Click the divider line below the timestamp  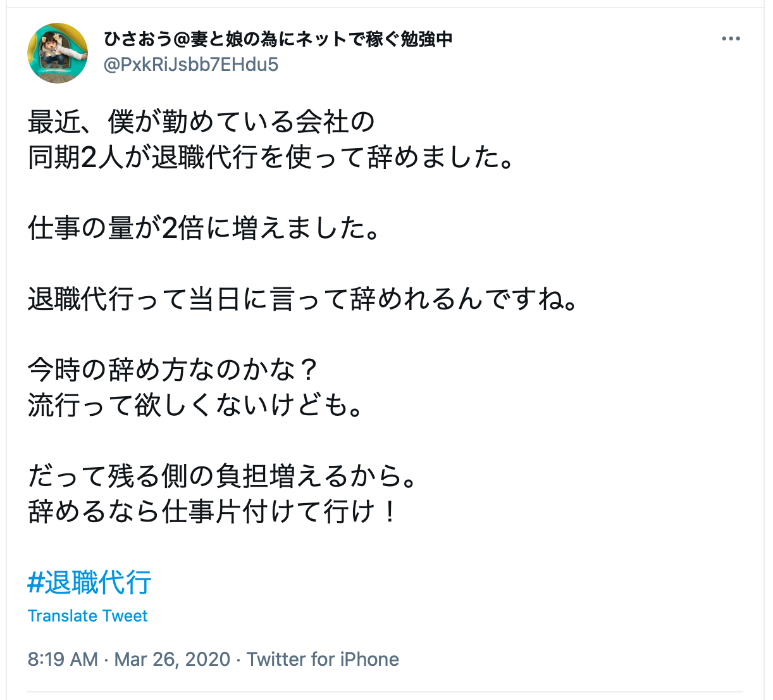(x=385, y=692)
